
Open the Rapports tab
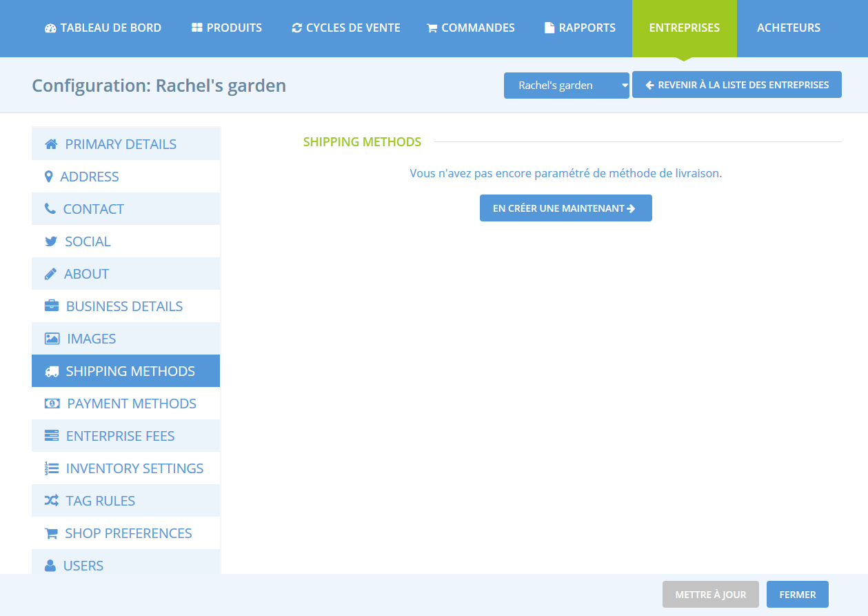[x=580, y=28]
